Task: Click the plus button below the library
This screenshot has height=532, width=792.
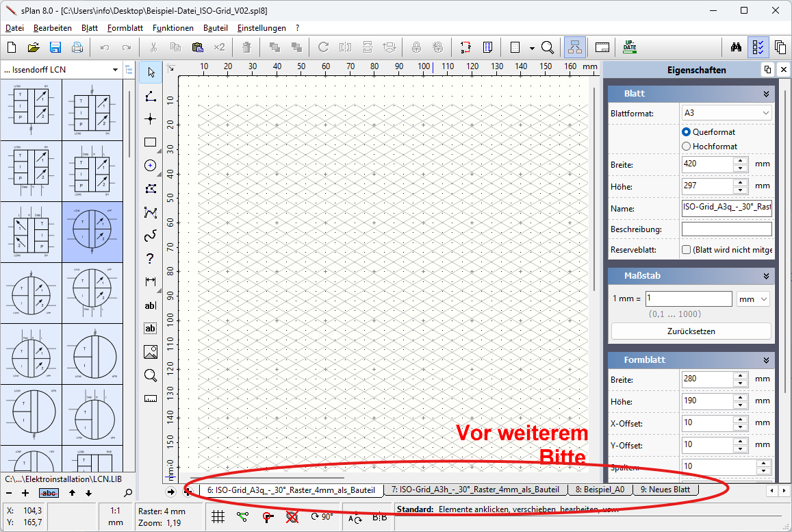Action: point(25,493)
